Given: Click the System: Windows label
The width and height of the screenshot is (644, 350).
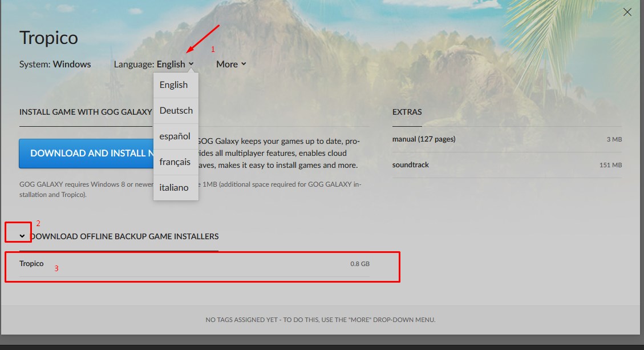Looking at the screenshot, I should (55, 64).
